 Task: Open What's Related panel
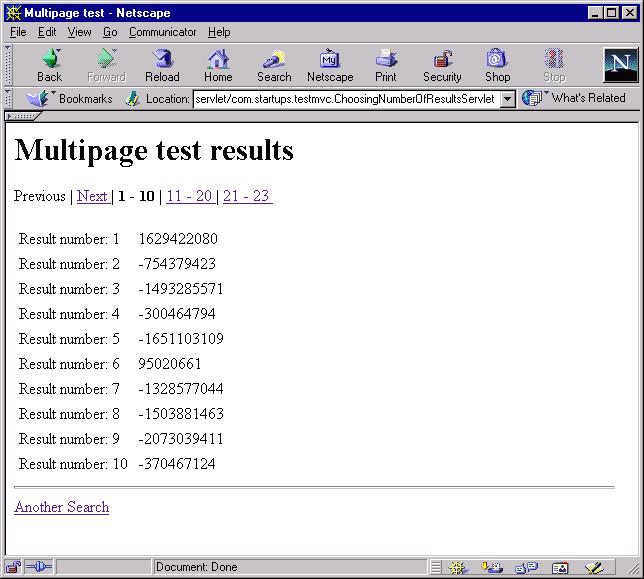(576, 98)
